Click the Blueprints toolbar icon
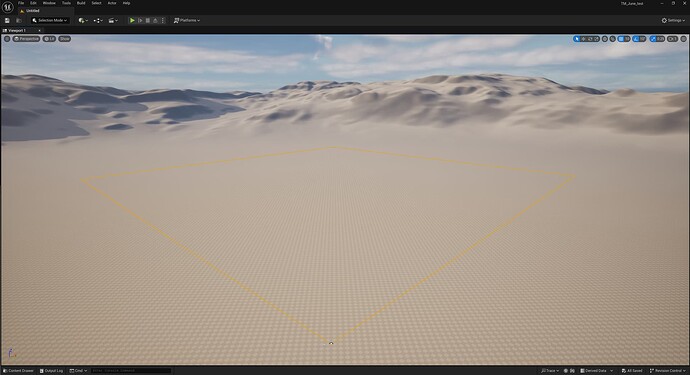Screen dimensions: 690x375 98,20
